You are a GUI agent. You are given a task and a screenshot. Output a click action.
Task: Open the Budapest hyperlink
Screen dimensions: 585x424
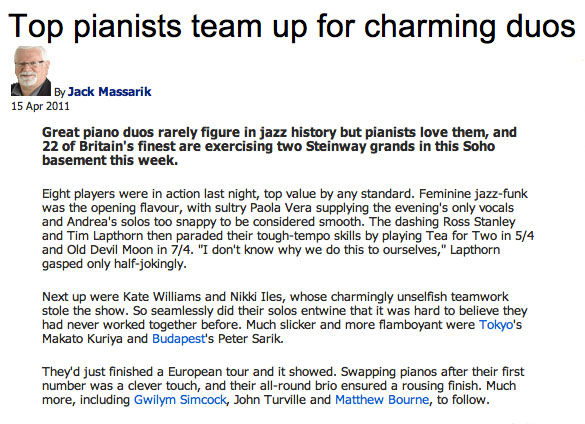(x=178, y=339)
